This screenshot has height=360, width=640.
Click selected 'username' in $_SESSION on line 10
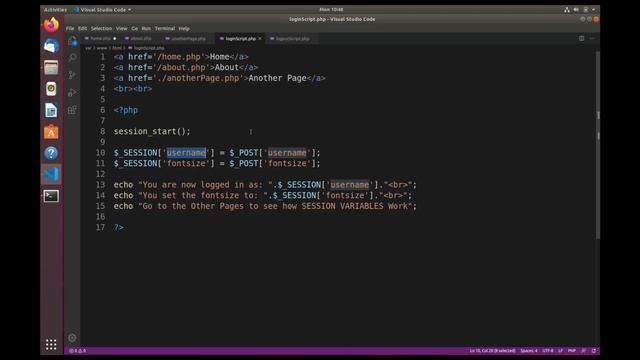tap(186, 153)
